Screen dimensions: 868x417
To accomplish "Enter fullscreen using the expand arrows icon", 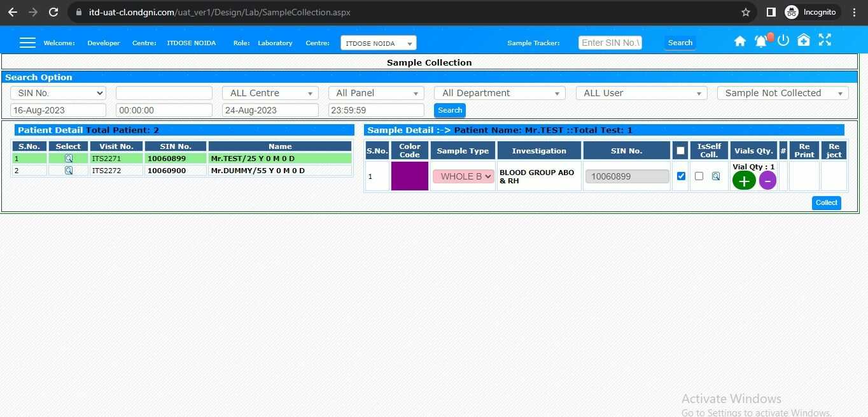I will 825,40.
